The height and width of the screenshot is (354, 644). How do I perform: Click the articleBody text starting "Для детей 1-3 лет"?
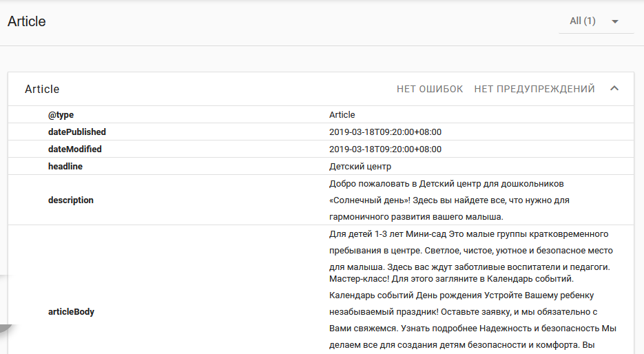click(468, 234)
